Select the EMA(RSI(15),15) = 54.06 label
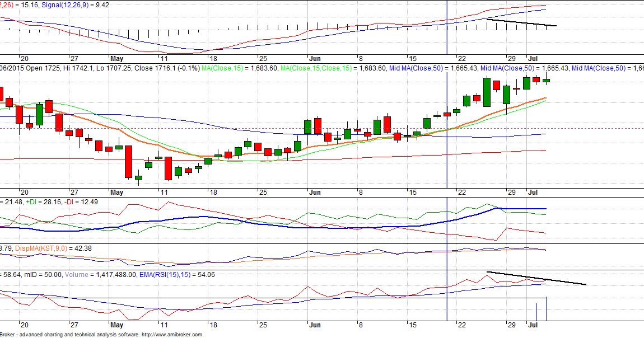This screenshot has height=338, width=644. click(177, 274)
